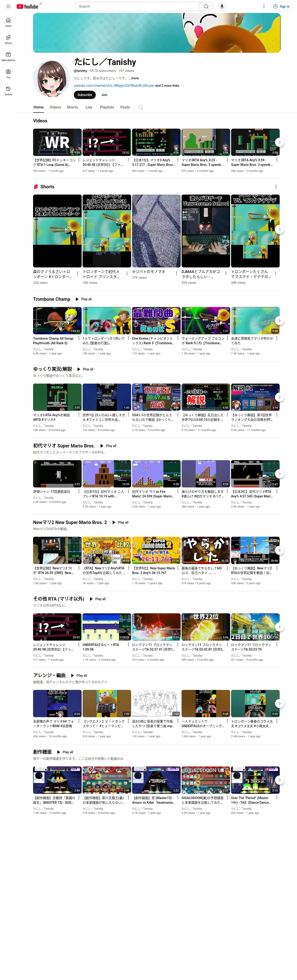
Task: Play all ゆっくり実況/解説 videos
Action: pyautogui.click(x=85, y=369)
